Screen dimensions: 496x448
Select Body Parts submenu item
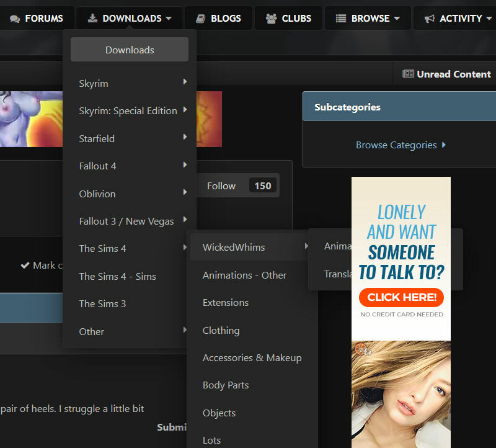(226, 385)
